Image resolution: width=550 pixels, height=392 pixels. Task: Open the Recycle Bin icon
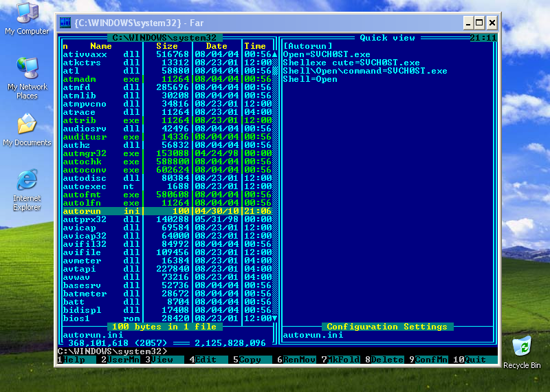coord(522,352)
